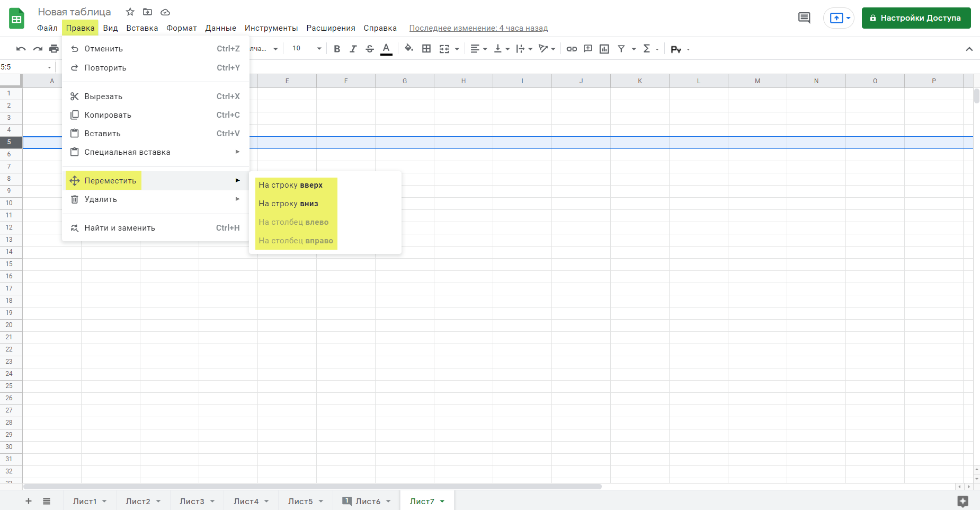Open horizontal align dropdown
The height and width of the screenshot is (510, 980).
tap(479, 49)
